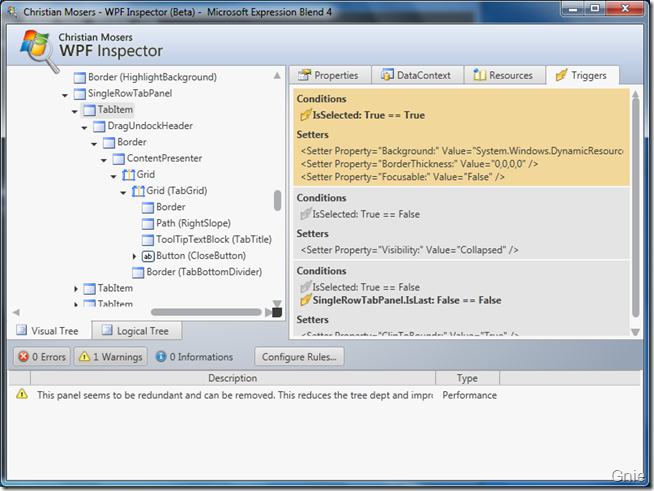The height and width of the screenshot is (491, 654).
Task: Click the DragUndockHeader node icon
Action: click(x=99, y=126)
